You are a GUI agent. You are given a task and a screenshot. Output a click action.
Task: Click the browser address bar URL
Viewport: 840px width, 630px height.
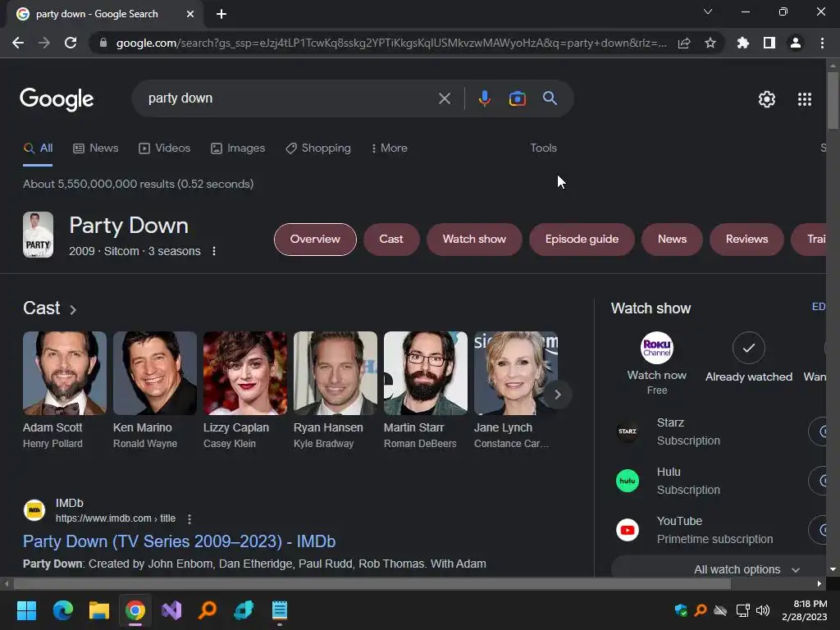pyautogui.click(x=391, y=43)
